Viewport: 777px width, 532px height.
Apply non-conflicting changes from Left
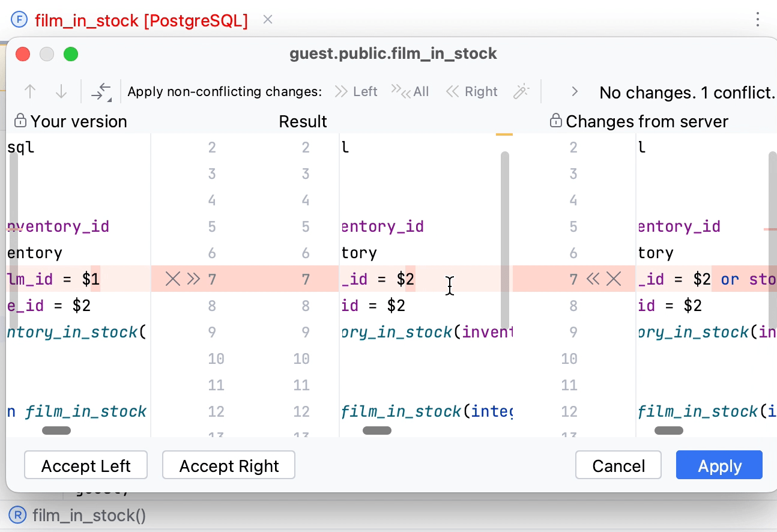tap(355, 91)
